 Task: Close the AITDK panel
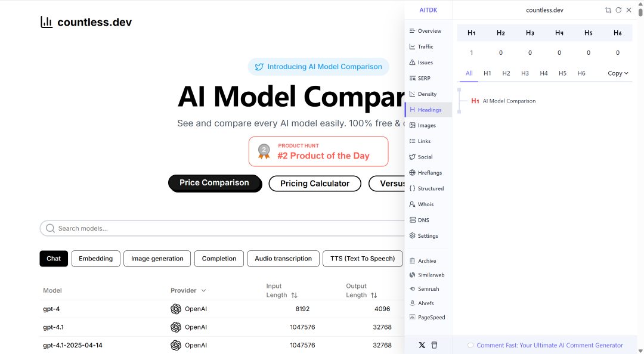pos(629,10)
